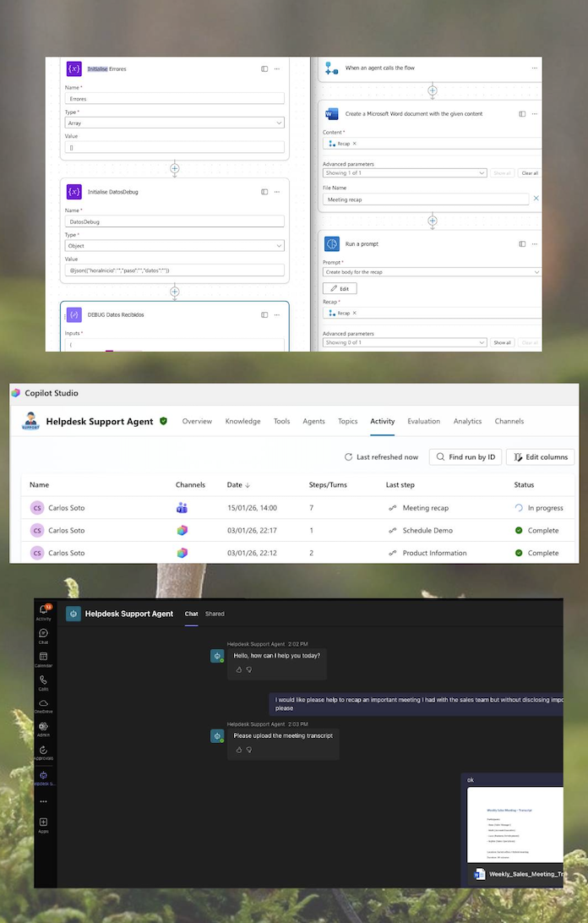Click the Edit columns button

540,457
